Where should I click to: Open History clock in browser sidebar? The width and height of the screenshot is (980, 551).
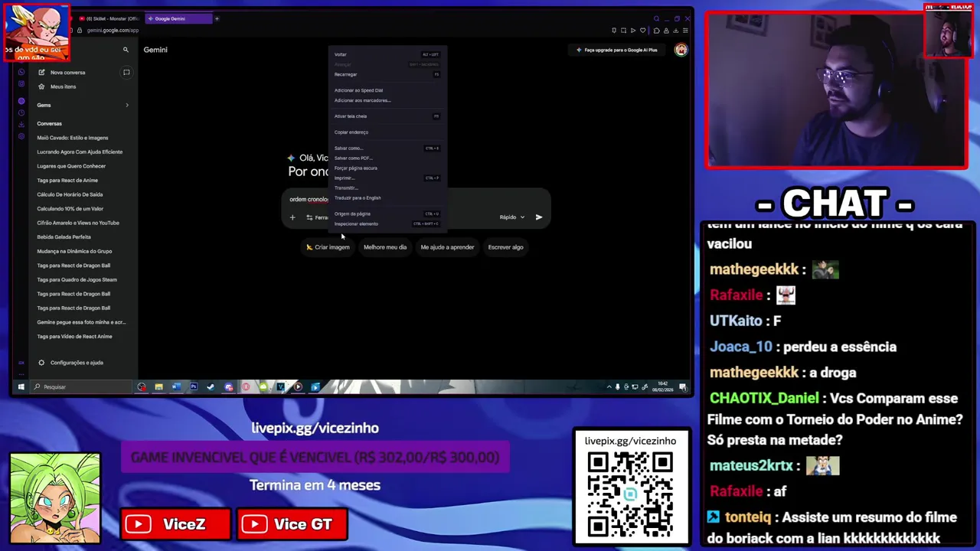[x=21, y=112]
